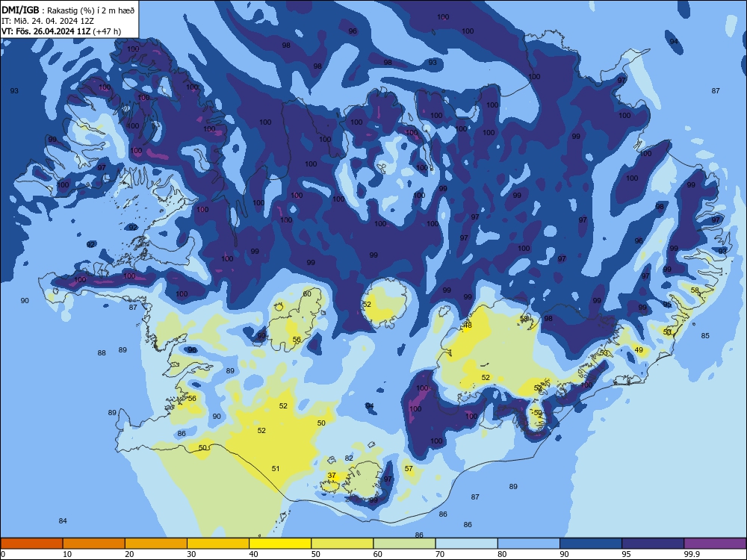Click the humidity value 84 over the ocean
This screenshot has height=560, width=747.
click(63, 521)
